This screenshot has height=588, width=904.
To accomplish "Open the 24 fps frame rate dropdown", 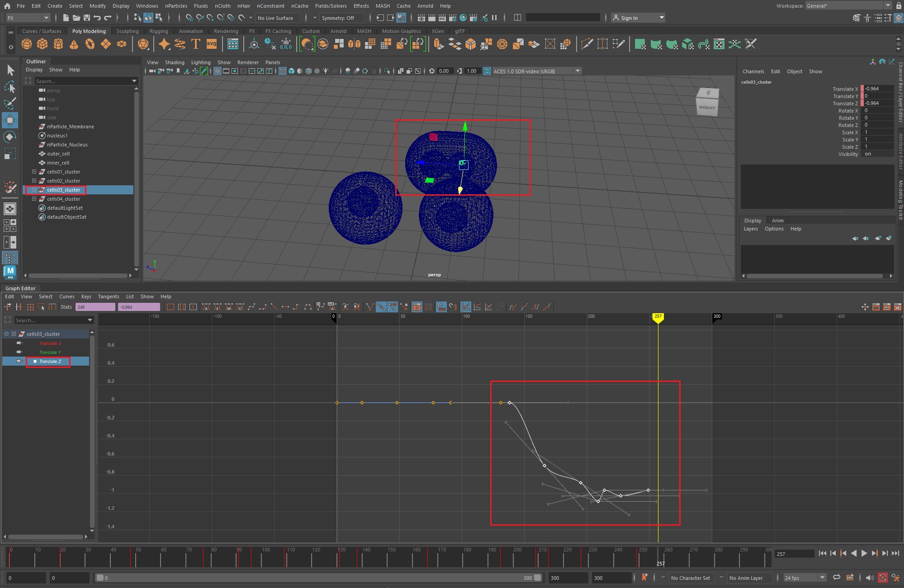I will coord(822,578).
